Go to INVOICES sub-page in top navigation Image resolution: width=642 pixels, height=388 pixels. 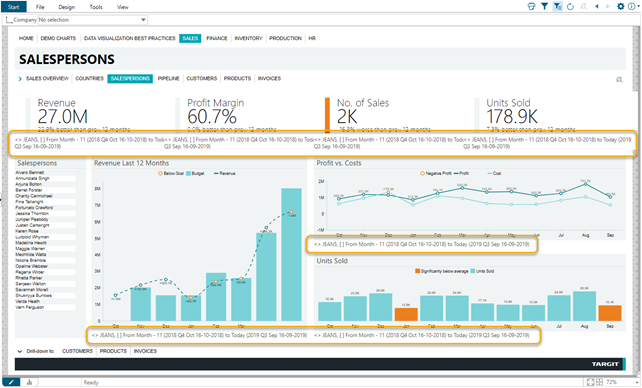pyautogui.click(x=269, y=79)
